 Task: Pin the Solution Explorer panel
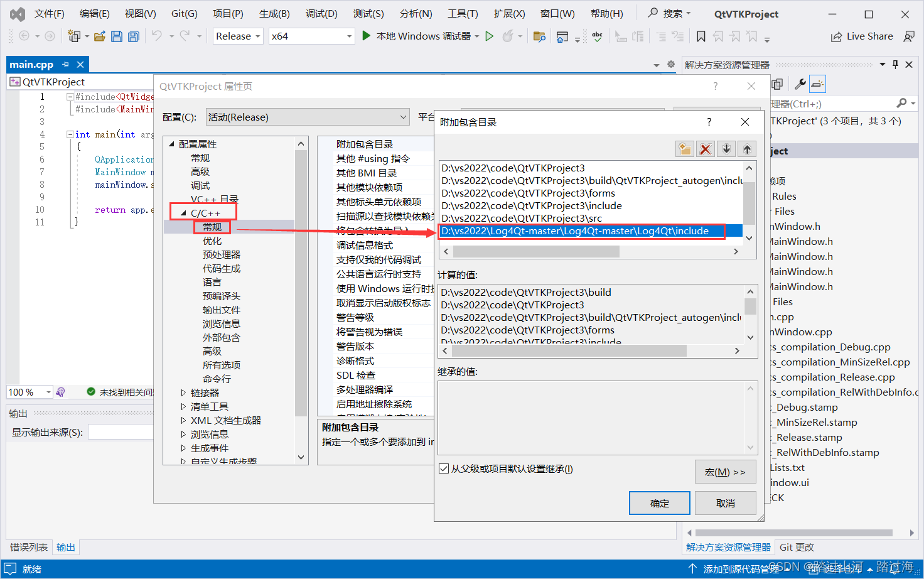(895, 64)
